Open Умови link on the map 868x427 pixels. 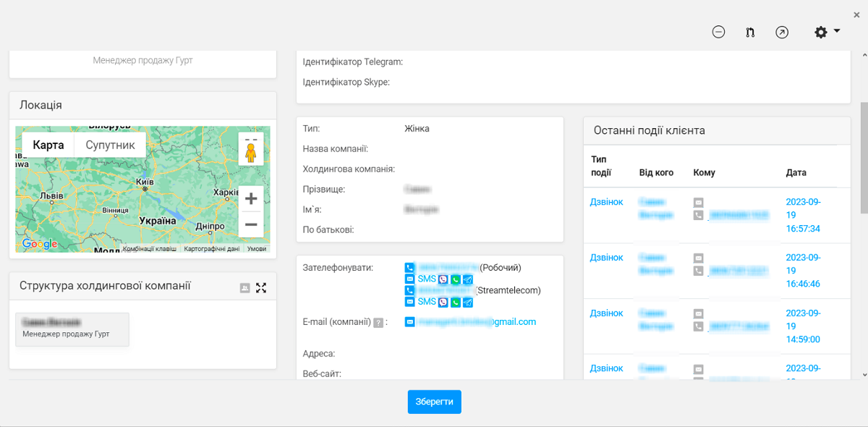pyautogui.click(x=257, y=248)
